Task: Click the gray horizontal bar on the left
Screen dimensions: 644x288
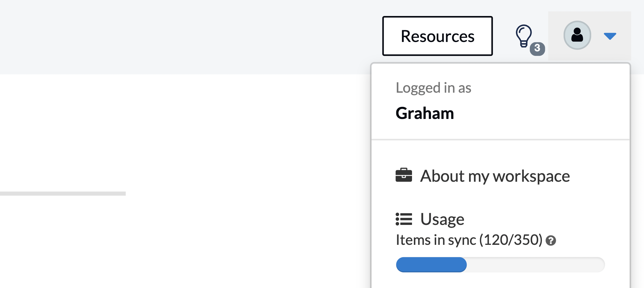Action: tap(63, 194)
